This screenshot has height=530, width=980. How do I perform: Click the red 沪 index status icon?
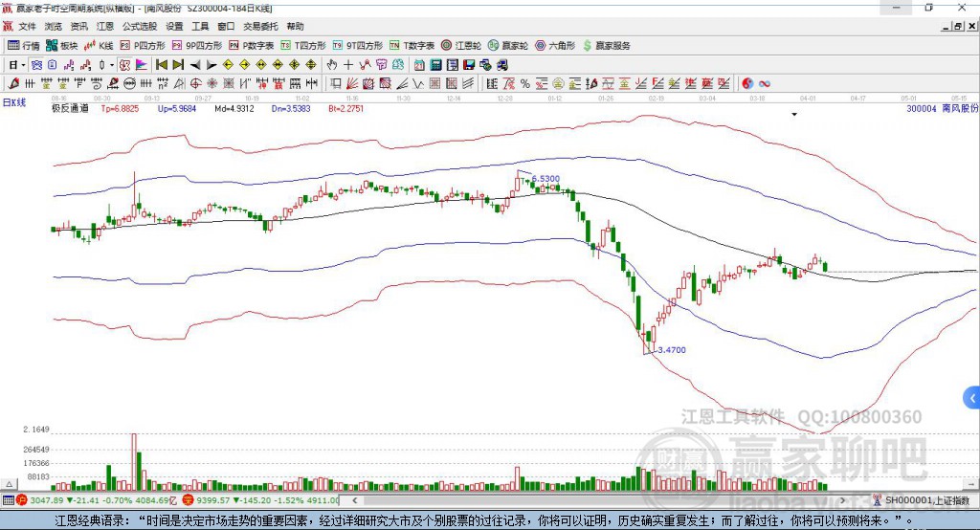coord(22,500)
